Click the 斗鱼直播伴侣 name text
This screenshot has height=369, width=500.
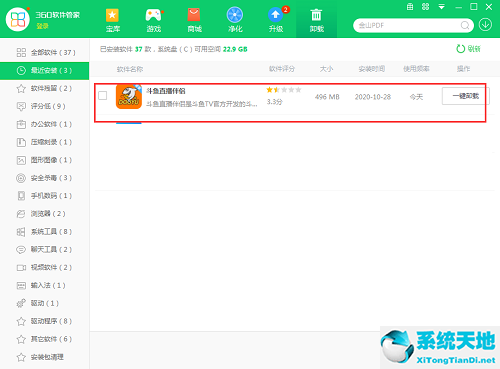point(166,91)
